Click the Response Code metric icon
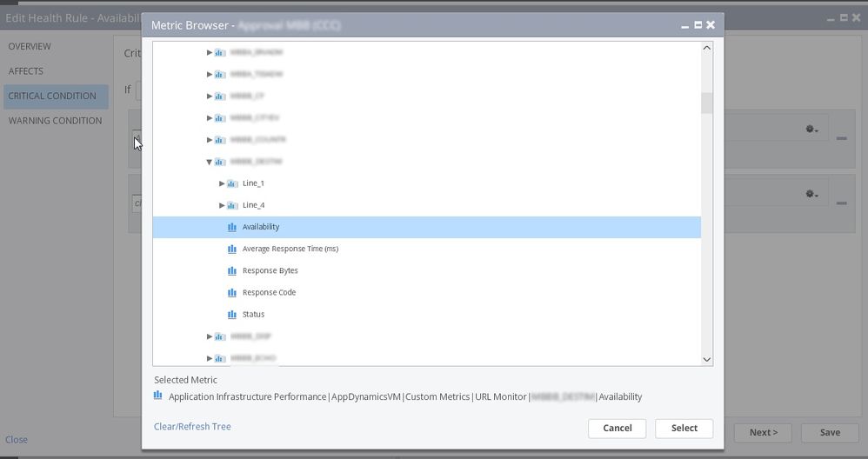The height and width of the screenshot is (459, 868). [x=231, y=292]
